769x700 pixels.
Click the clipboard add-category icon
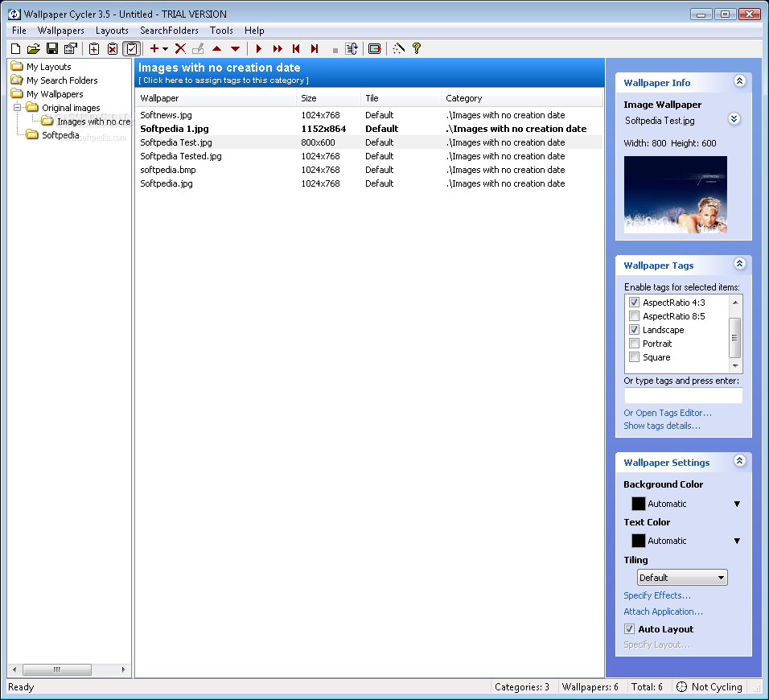coord(93,48)
